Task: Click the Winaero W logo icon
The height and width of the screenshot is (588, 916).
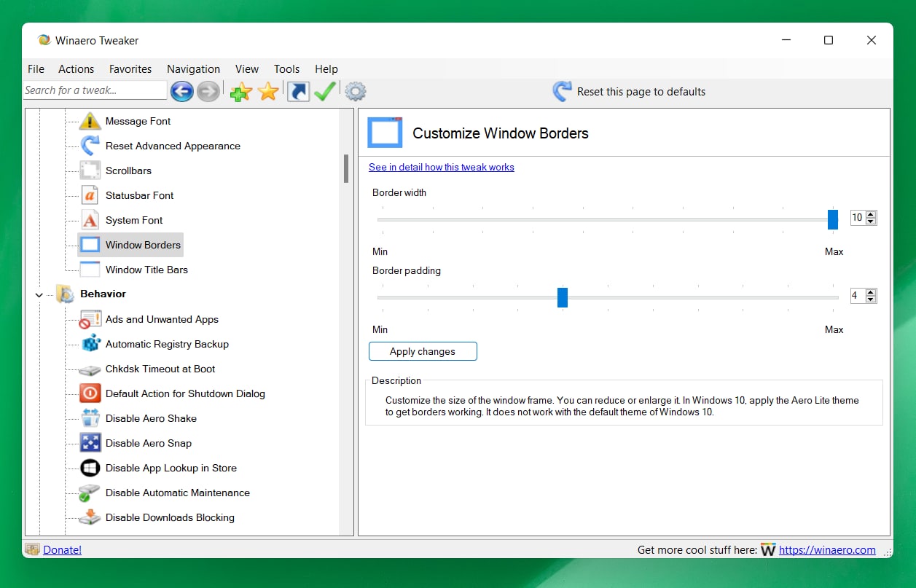Action: click(x=768, y=550)
